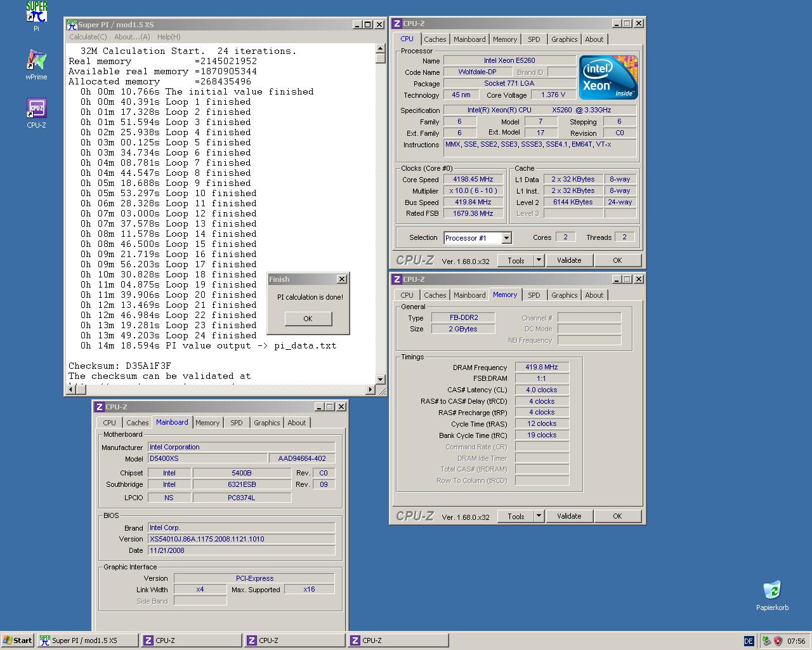Open Memory tab in the Mainboard window
Screen dimensions: 812x650
207,423
